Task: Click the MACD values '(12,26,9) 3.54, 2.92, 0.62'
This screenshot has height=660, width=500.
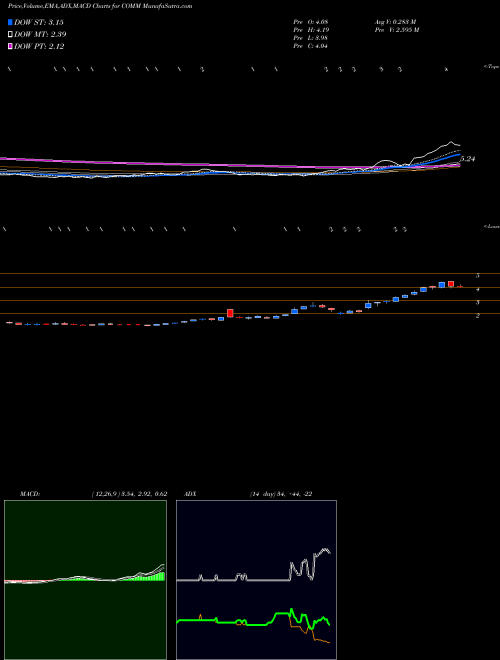Action: pyautogui.click(x=129, y=494)
